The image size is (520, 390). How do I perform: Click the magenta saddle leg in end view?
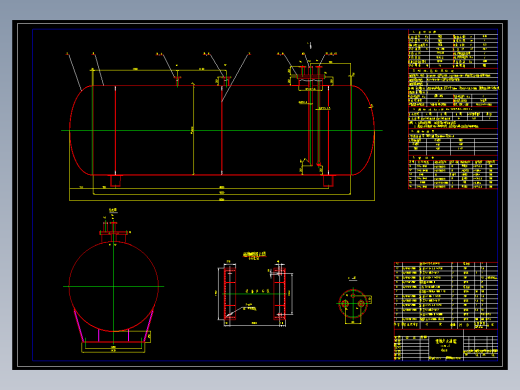click(79, 326)
